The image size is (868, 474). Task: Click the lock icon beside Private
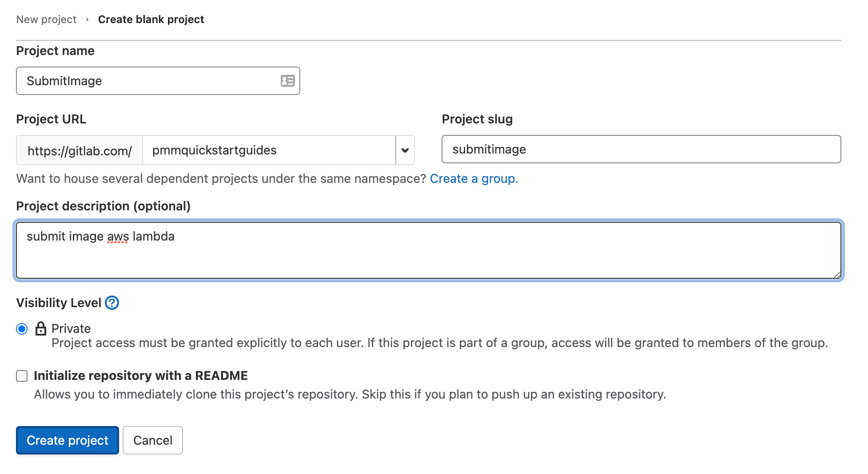click(41, 328)
